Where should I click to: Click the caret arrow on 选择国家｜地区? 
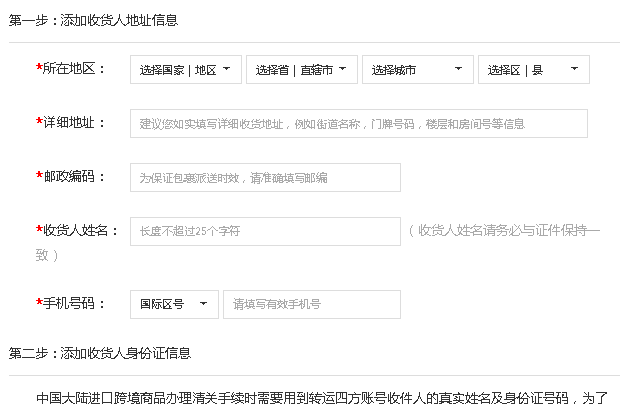point(226,69)
